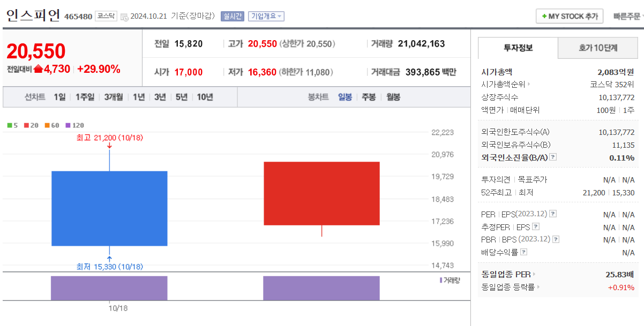Select the 일봉 candle chart
The width and height of the screenshot is (644, 326).
pos(345,97)
